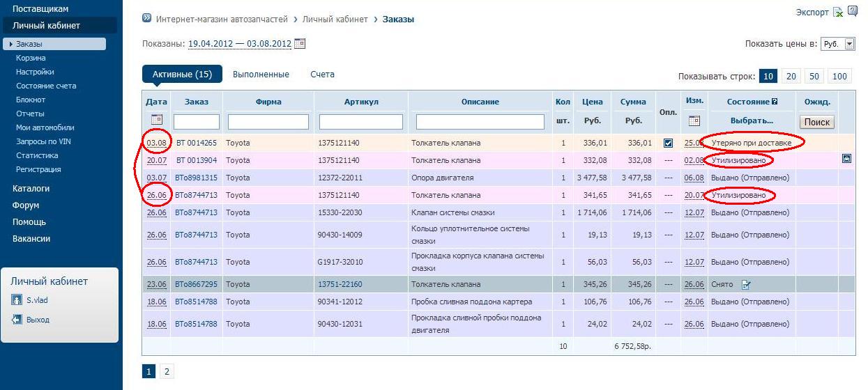Open the Счета tab
This screenshot has width=868, height=390.
point(322,75)
